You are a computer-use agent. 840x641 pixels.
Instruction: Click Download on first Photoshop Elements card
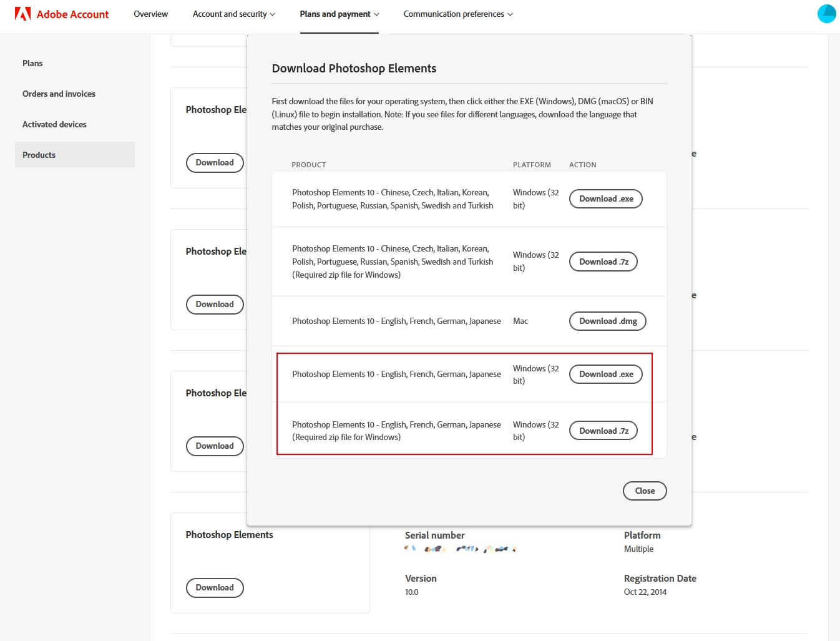click(215, 163)
